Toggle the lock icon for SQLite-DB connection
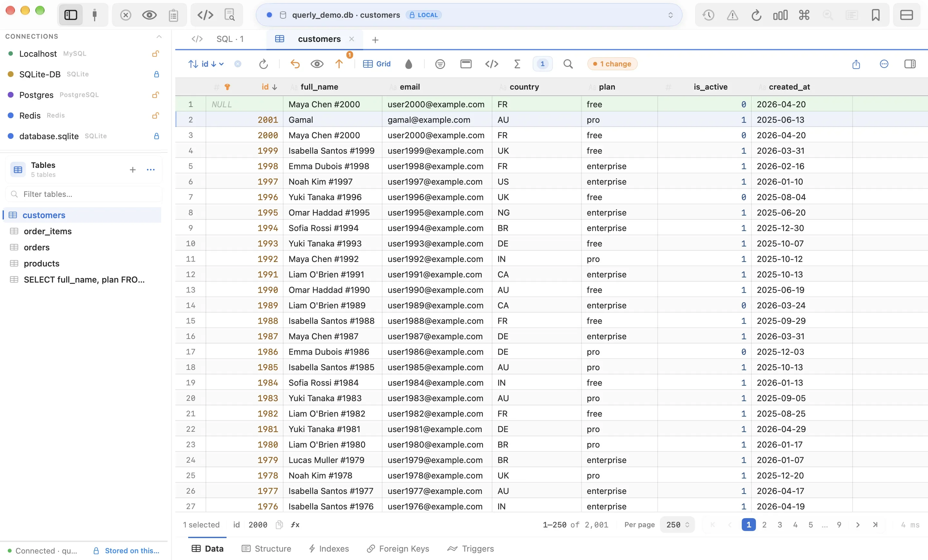The width and height of the screenshot is (928, 560). pyautogui.click(x=156, y=74)
